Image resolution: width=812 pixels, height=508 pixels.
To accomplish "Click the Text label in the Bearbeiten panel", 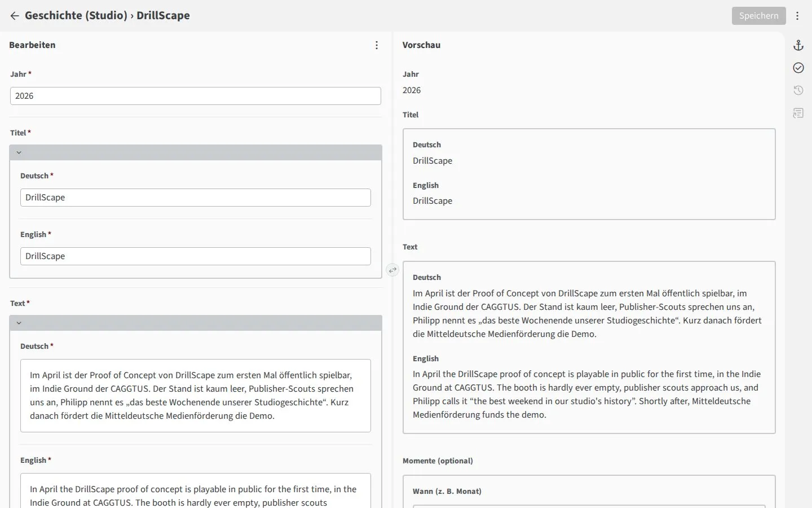I will pos(17,303).
